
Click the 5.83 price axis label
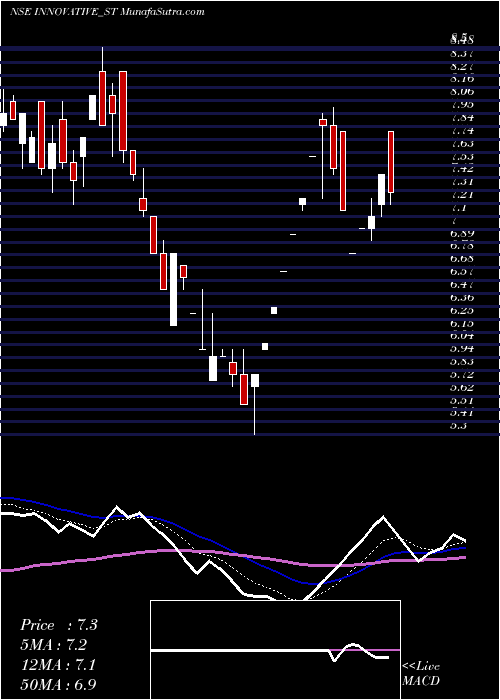pos(462,361)
